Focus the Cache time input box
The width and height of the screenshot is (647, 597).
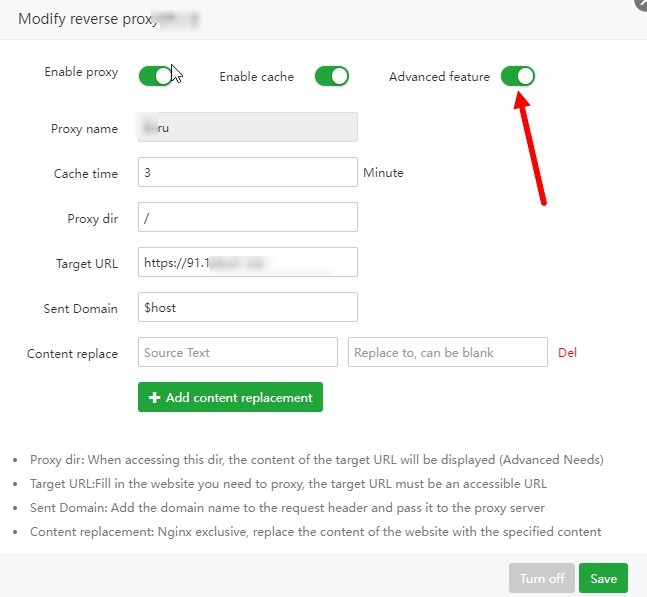coord(248,173)
